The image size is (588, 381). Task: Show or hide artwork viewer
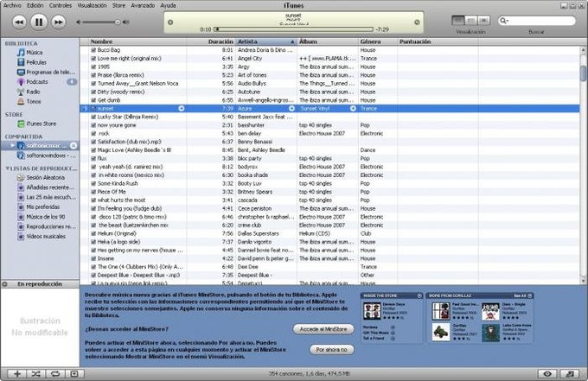pos(74,373)
